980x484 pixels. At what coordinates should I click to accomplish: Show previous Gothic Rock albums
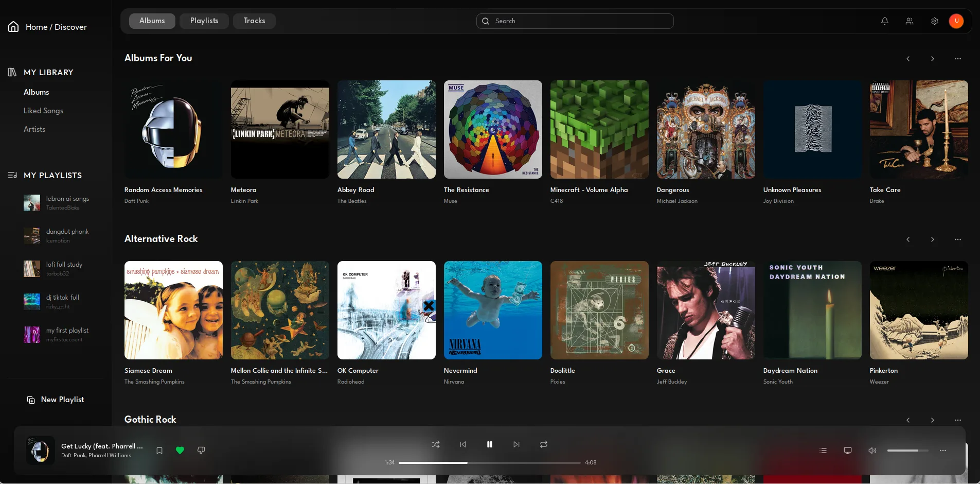click(908, 420)
